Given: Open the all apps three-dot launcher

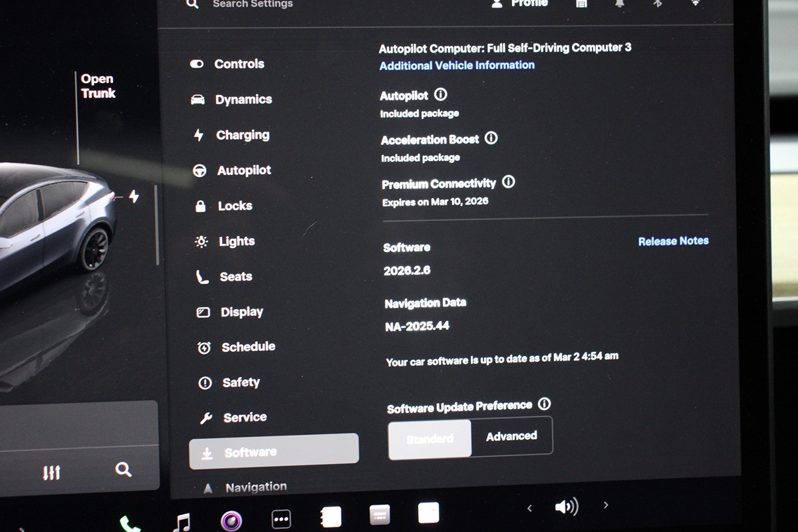Looking at the screenshot, I should pyautogui.click(x=281, y=519).
